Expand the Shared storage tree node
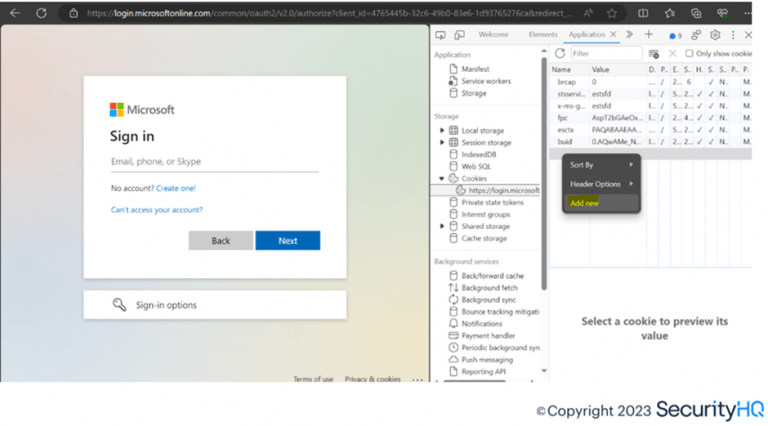The image size is (768, 426). [442, 226]
